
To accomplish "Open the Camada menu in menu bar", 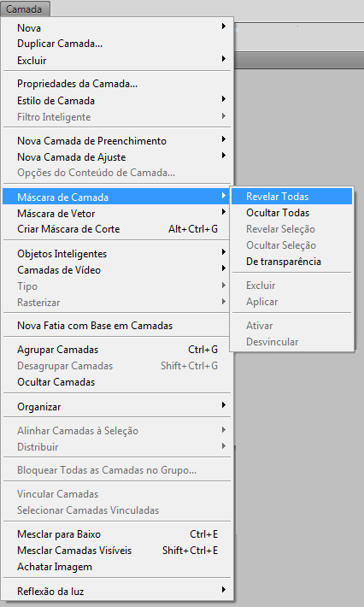I will [x=25, y=9].
